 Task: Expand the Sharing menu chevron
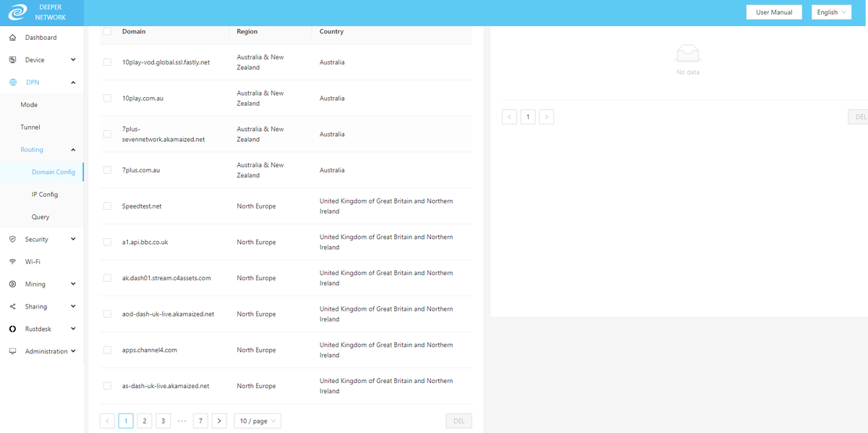[73, 307]
